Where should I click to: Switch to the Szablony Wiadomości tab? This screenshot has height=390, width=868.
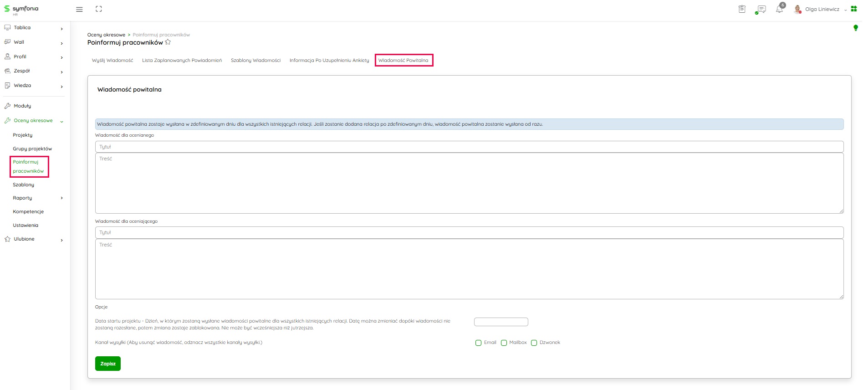click(x=255, y=60)
